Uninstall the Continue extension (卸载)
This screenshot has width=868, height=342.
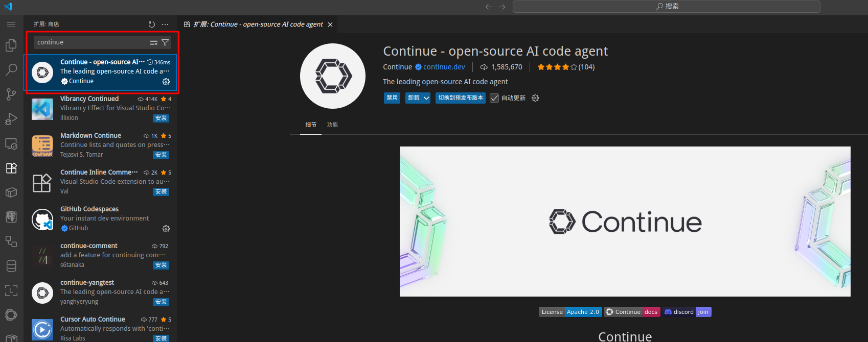coord(414,98)
